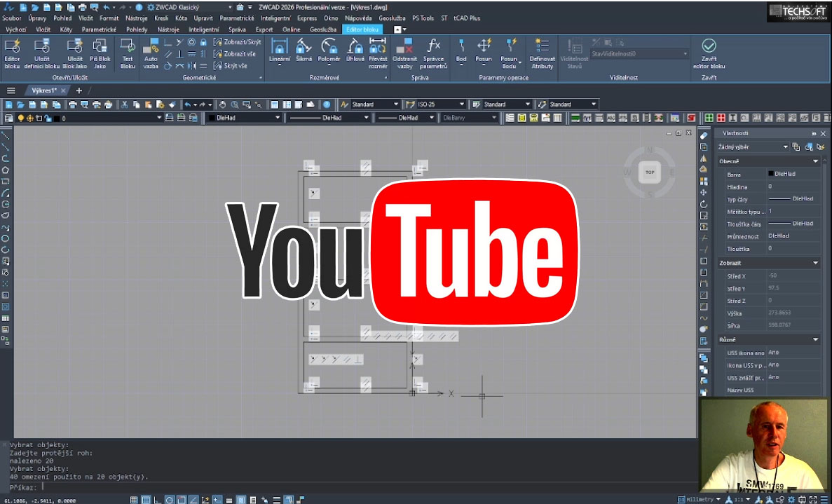Open the Soubor menu
The width and height of the screenshot is (832, 504).
pyautogui.click(x=12, y=18)
